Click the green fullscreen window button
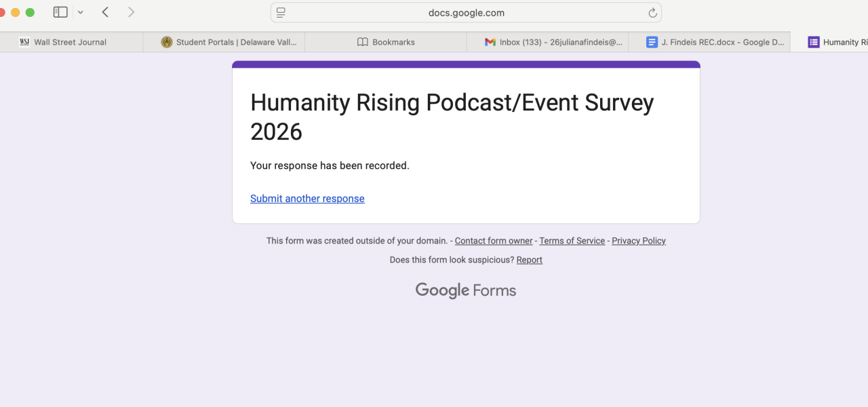The height and width of the screenshot is (407, 868). coord(30,12)
